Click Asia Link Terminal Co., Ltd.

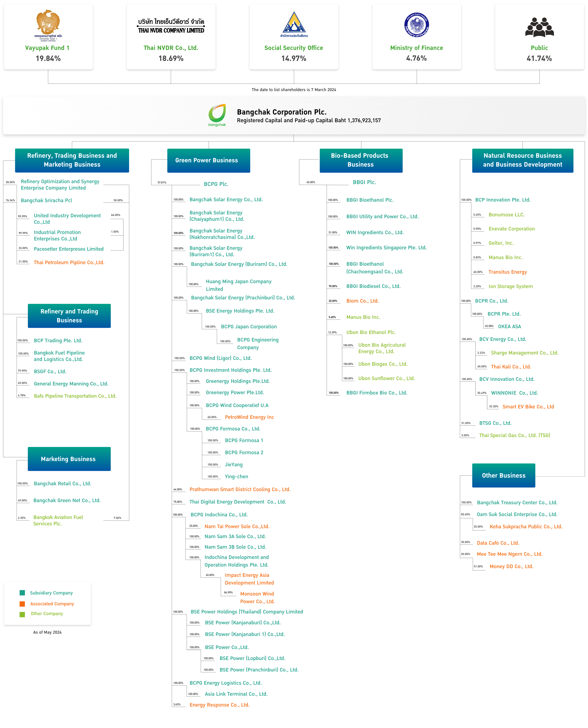point(236,694)
